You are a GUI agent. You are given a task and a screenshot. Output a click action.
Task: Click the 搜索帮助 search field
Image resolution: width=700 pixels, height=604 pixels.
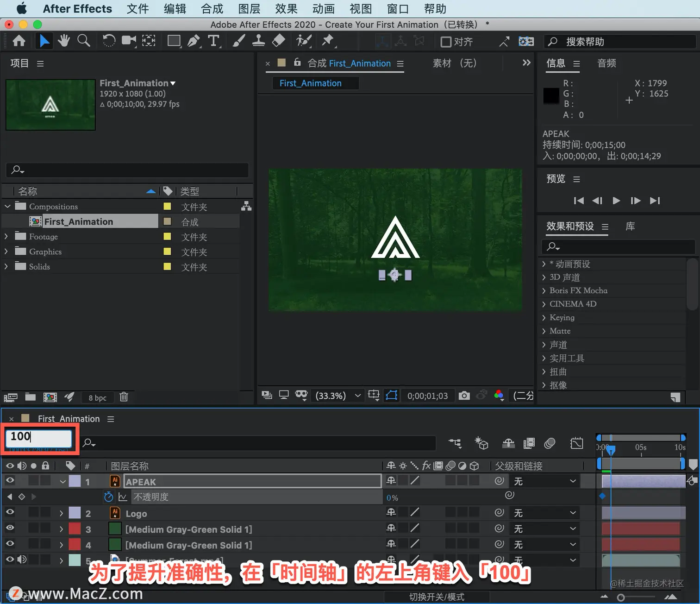(x=619, y=42)
